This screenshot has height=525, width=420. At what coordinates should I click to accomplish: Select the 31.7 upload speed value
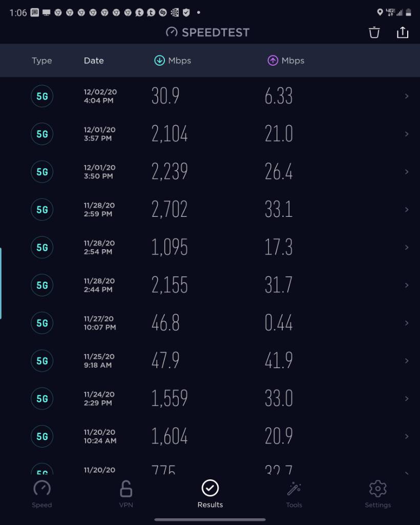(x=279, y=285)
